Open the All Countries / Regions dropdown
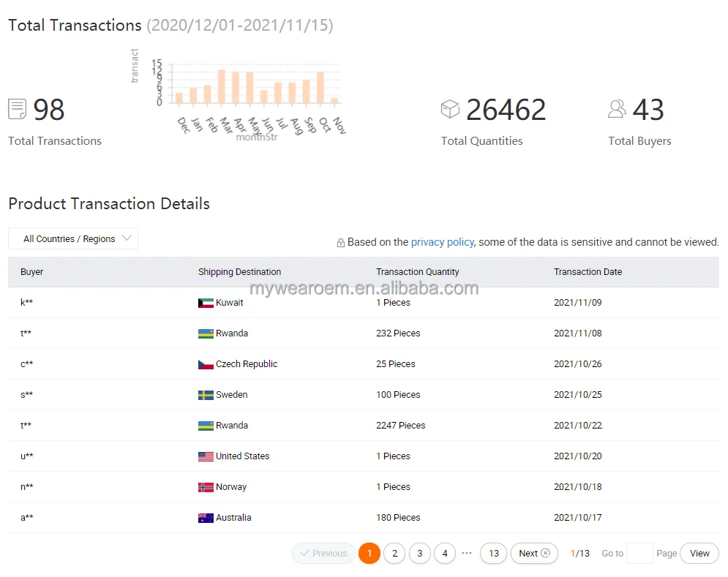 [x=73, y=239]
